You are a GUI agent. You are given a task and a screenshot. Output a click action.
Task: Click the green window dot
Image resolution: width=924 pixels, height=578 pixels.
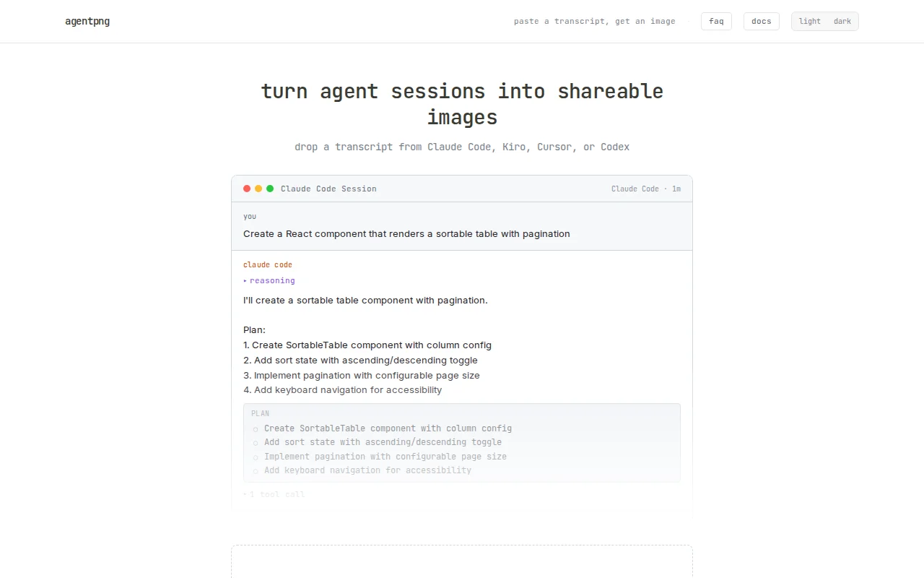270,189
